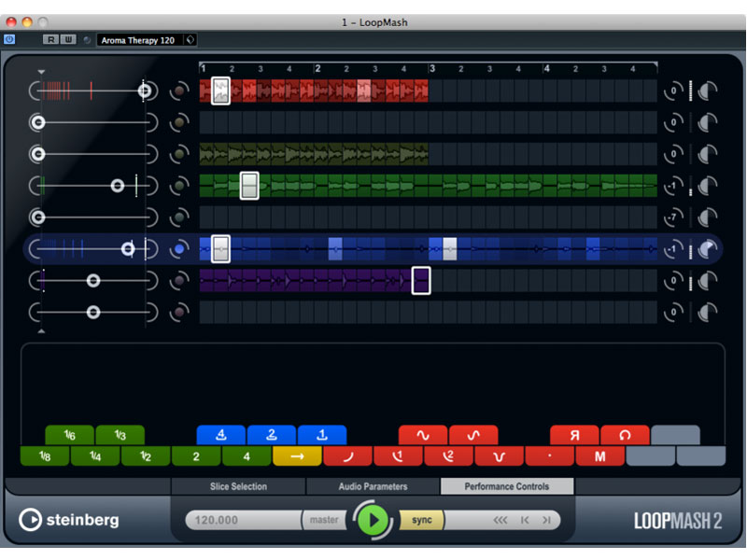
Task: Select the green 1/8 stutter pad
Action: pyautogui.click(x=45, y=456)
